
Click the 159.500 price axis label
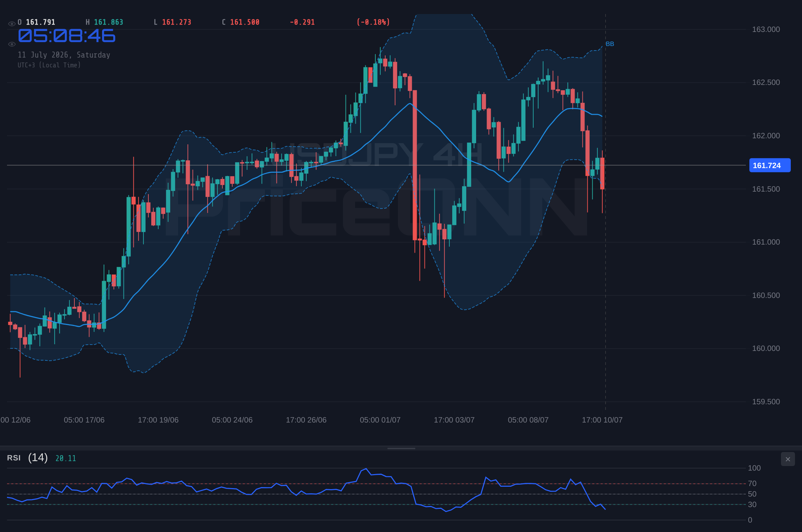coord(766,402)
